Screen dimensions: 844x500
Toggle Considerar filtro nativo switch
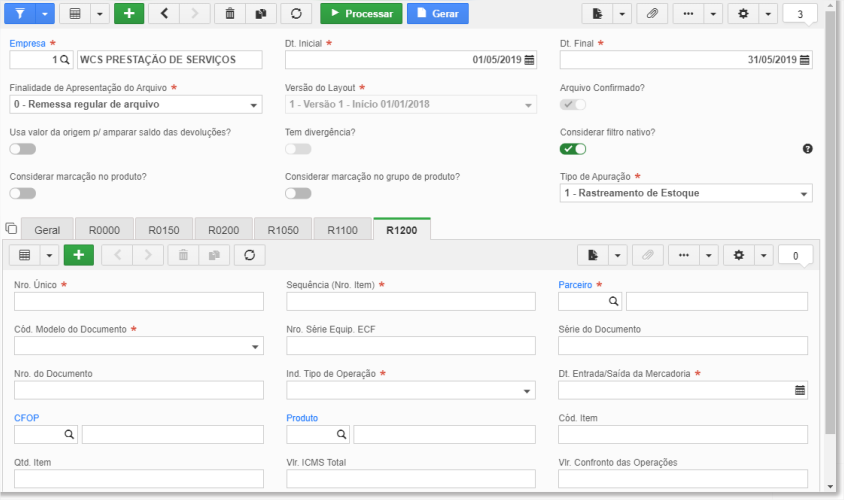click(x=573, y=149)
